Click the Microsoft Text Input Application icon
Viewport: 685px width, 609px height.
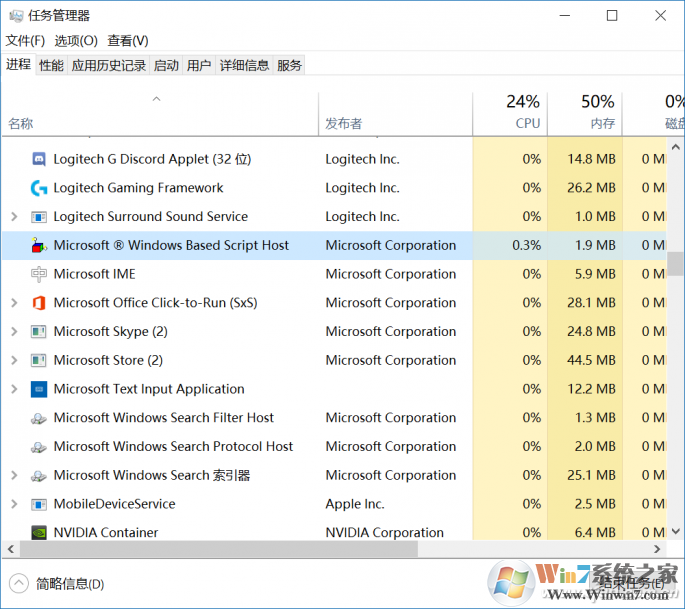pos(39,389)
